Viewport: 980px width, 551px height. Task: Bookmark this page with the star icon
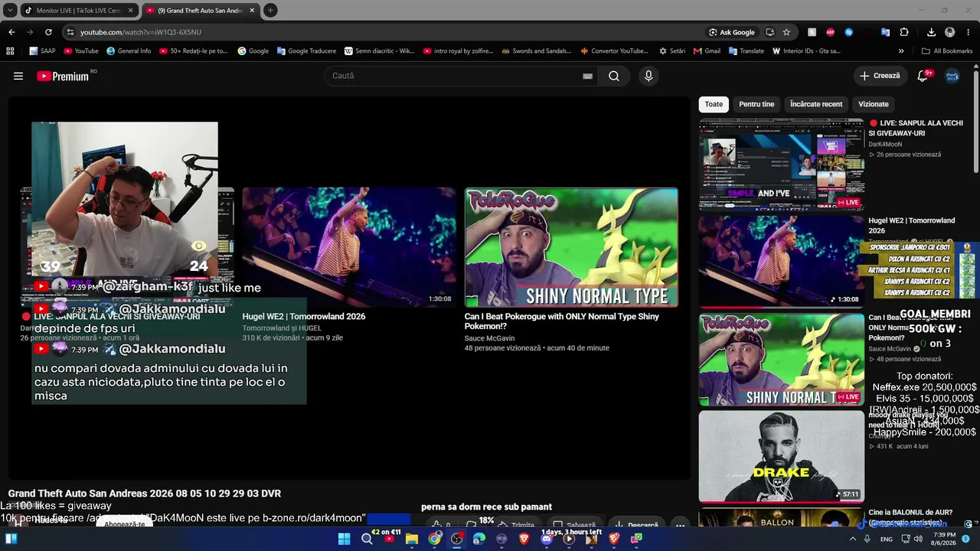(x=786, y=32)
